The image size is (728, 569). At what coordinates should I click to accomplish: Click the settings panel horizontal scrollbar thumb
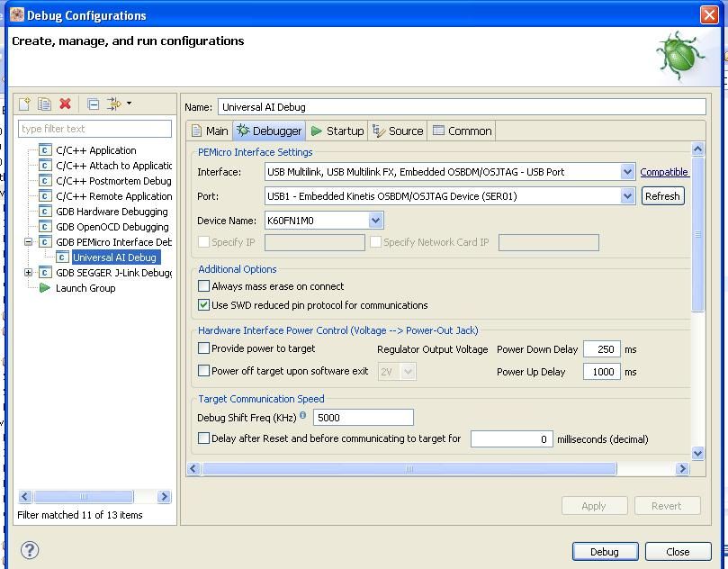point(409,469)
